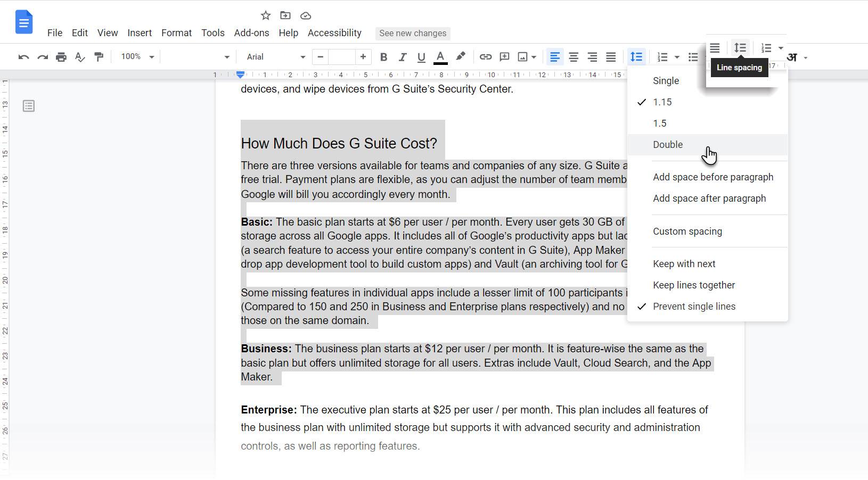Expand the Arial font dropdown

point(275,57)
